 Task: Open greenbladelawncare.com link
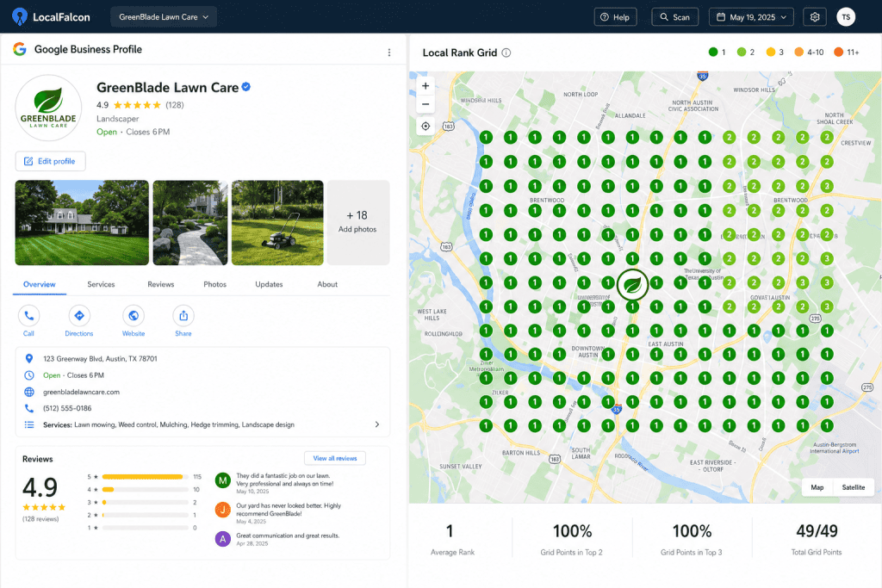pos(82,392)
